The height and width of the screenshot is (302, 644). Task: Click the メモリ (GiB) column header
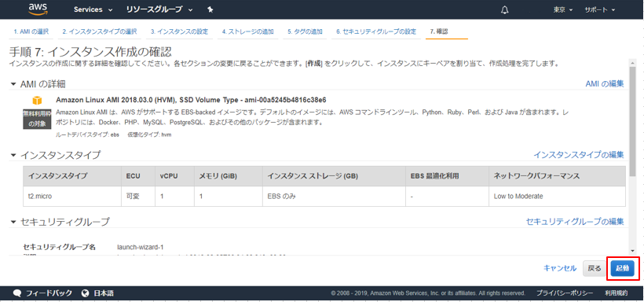click(228, 176)
